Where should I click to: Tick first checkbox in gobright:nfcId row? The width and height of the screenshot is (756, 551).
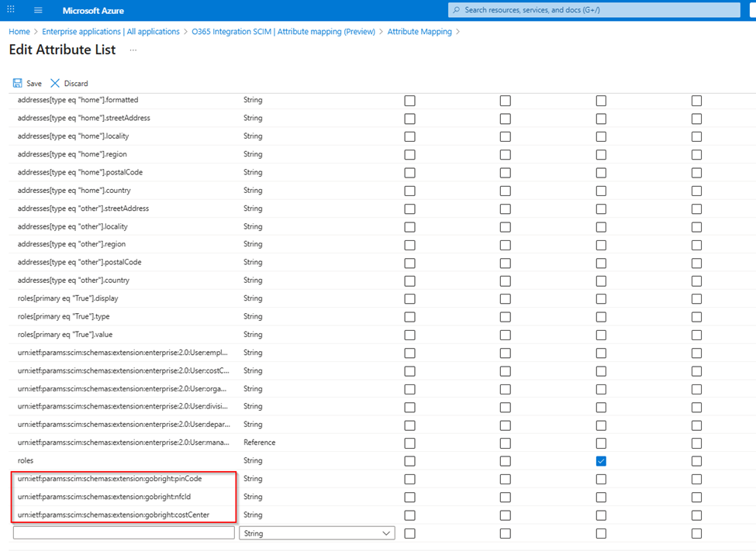pos(409,497)
